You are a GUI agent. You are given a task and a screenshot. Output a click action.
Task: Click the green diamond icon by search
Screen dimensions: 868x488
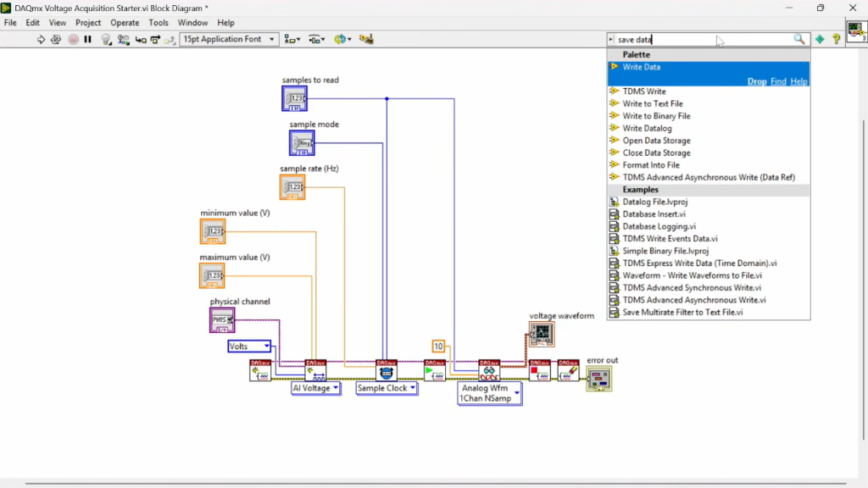coord(820,39)
